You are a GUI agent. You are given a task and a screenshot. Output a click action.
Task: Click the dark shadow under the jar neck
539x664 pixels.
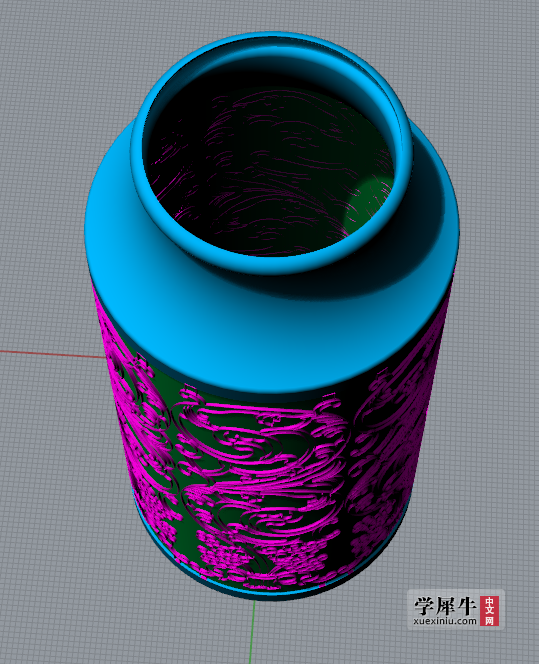pos(381,263)
